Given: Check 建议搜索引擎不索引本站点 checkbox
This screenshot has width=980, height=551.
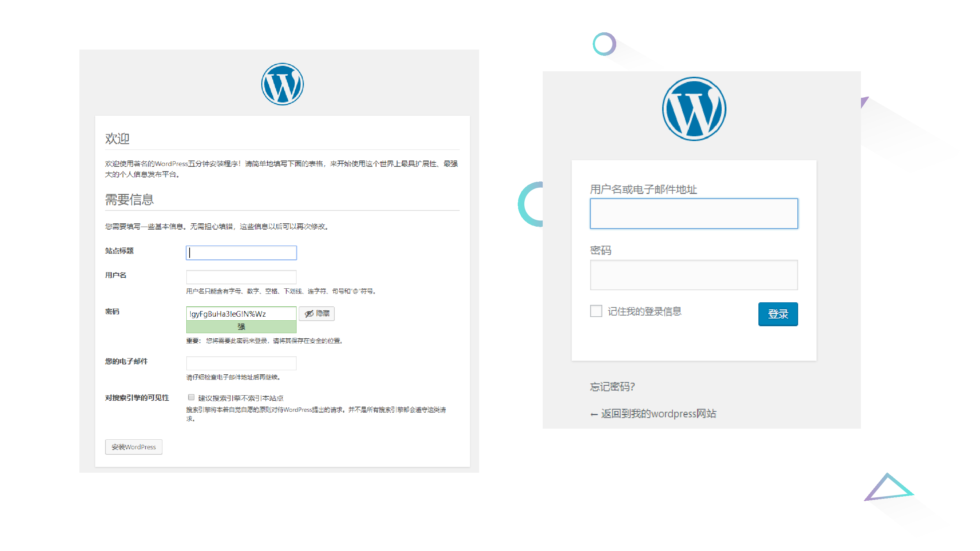Looking at the screenshot, I should pos(191,397).
